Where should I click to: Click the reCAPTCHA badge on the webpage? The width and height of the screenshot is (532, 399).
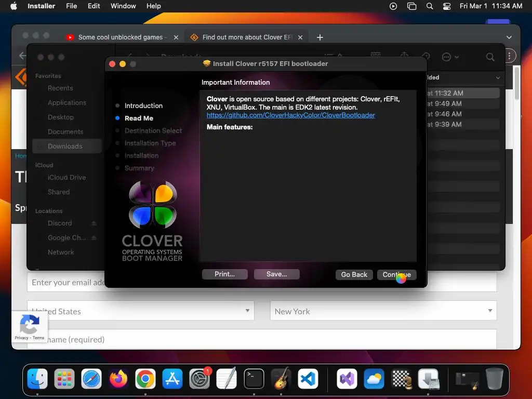pyautogui.click(x=30, y=326)
